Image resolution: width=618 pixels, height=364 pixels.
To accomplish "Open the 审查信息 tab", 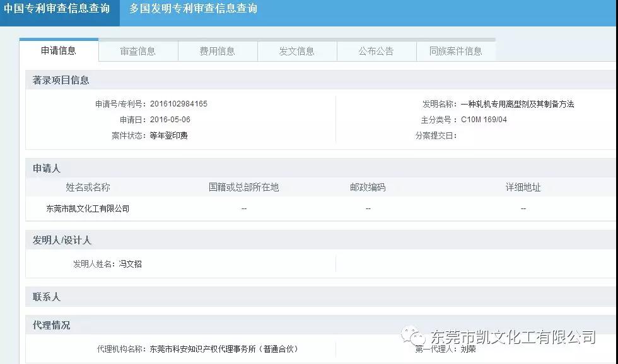I will pos(138,51).
